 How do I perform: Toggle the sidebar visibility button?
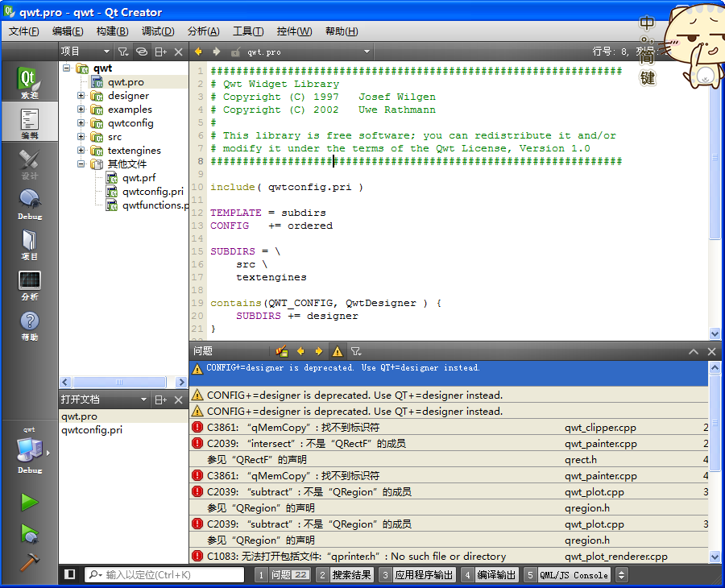click(70, 574)
